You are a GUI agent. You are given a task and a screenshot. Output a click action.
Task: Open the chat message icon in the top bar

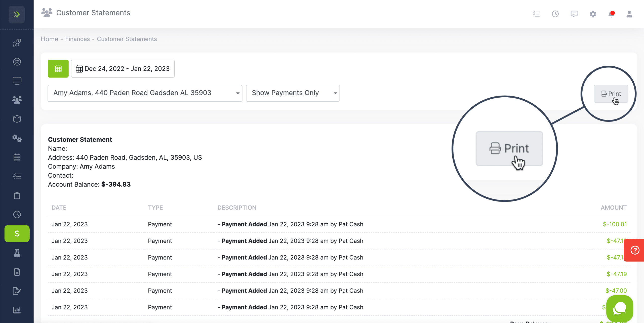[574, 14]
